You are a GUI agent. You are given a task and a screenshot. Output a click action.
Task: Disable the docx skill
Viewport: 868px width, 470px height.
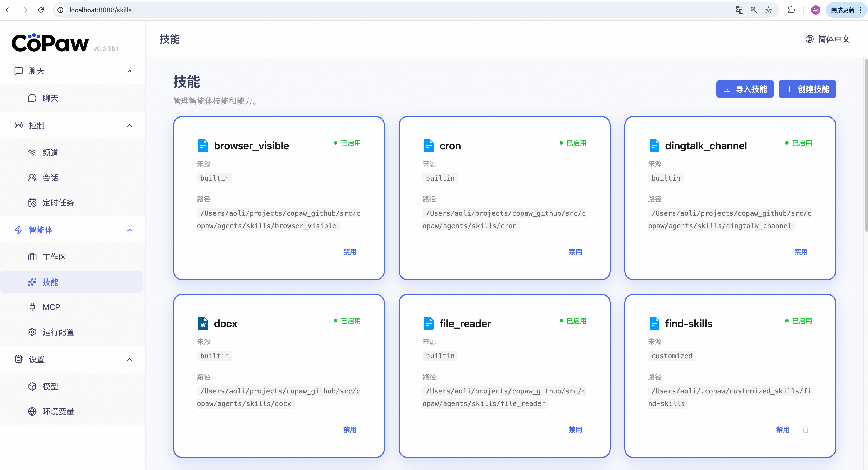[350, 430]
